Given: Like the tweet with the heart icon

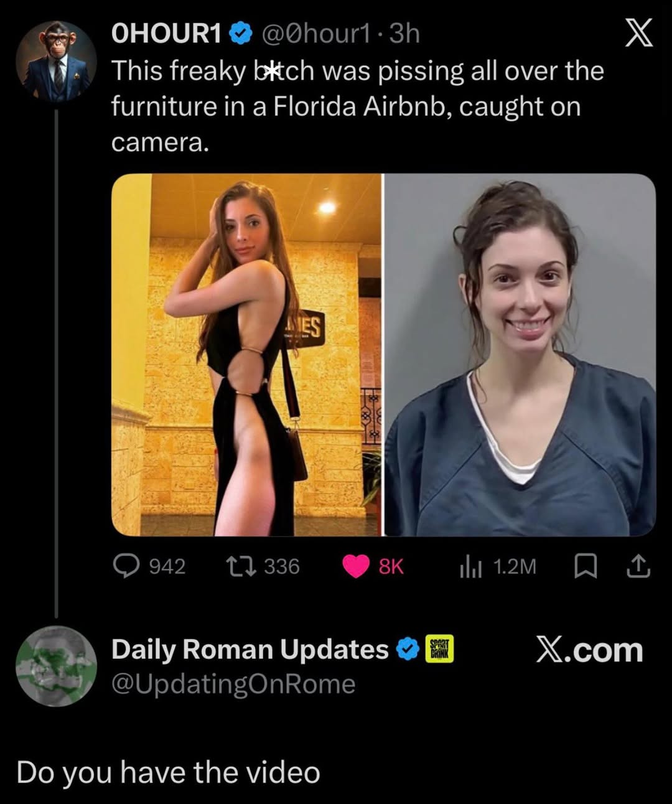Looking at the screenshot, I should click(x=357, y=566).
